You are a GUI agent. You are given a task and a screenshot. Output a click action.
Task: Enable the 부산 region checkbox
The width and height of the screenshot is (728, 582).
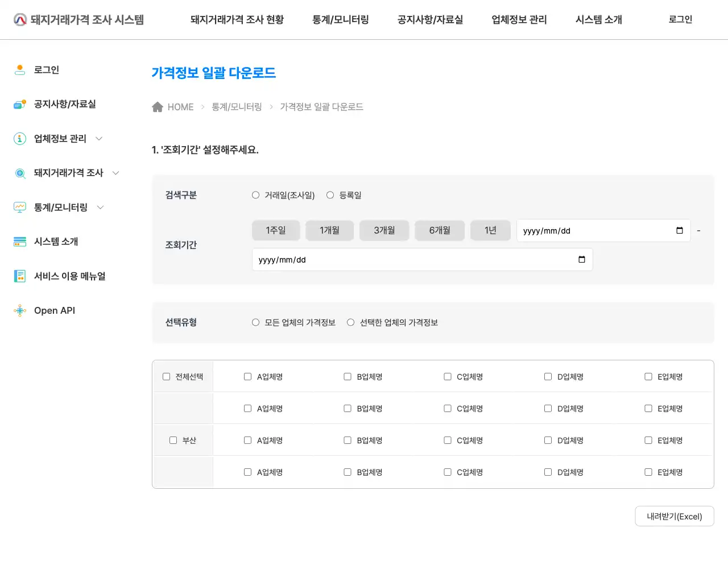tap(173, 440)
